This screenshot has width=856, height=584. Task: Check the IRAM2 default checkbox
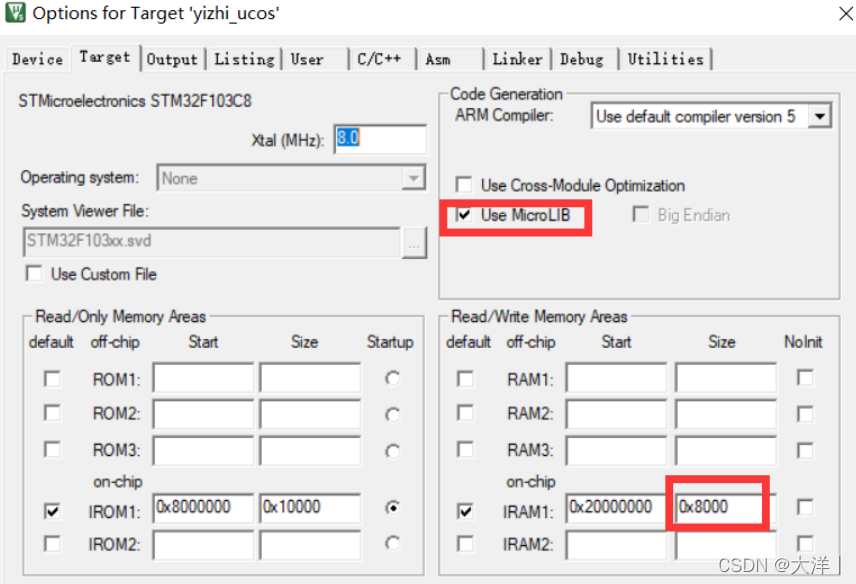(x=465, y=544)
